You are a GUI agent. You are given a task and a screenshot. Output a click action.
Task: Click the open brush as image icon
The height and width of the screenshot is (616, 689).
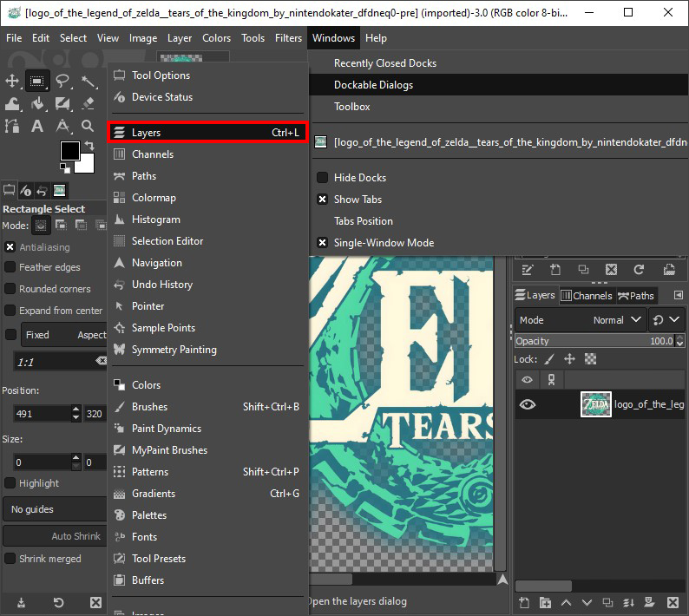click(x=669, y=269)
